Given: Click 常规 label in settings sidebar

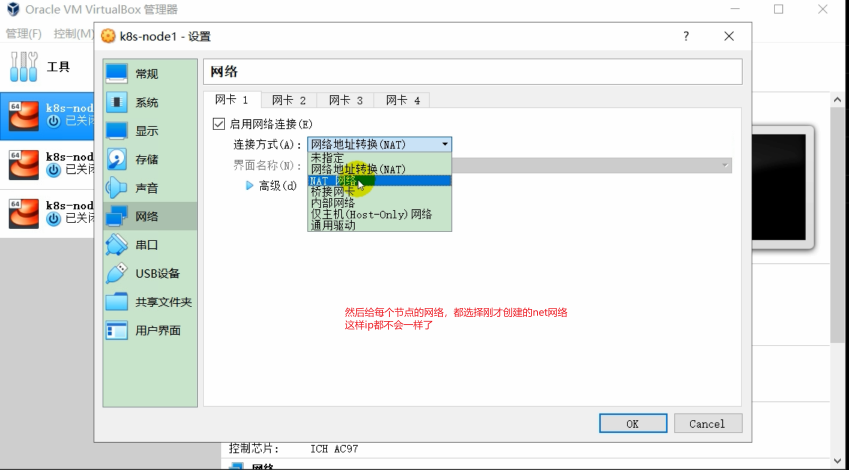Looking at the screenshot, I should pos(147,74).
